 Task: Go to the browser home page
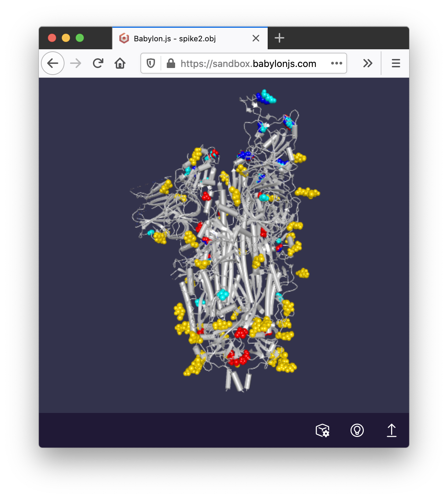120,63
